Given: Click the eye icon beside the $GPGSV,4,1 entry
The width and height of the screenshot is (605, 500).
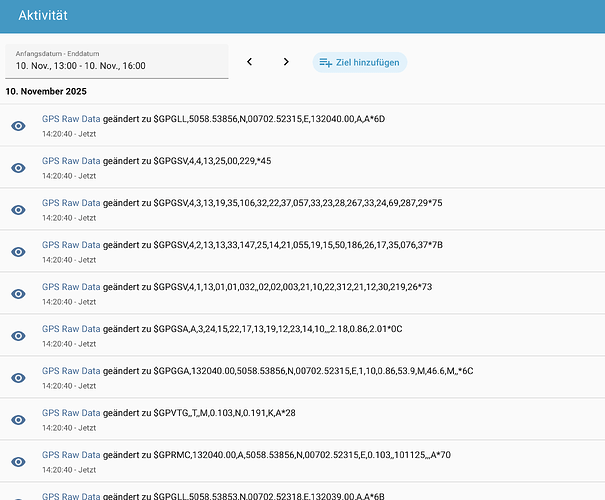Looking at the screenshot, I should coord(18,294).
